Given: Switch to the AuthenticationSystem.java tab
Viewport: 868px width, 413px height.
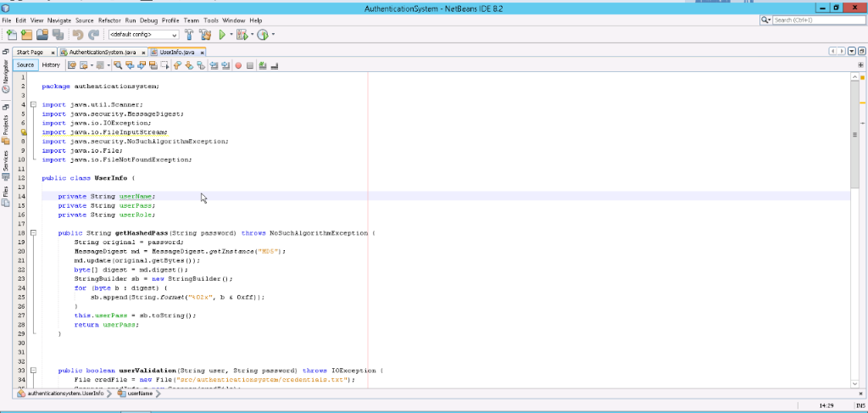Looking at the screenshot, I should click(x=103, y=52).
